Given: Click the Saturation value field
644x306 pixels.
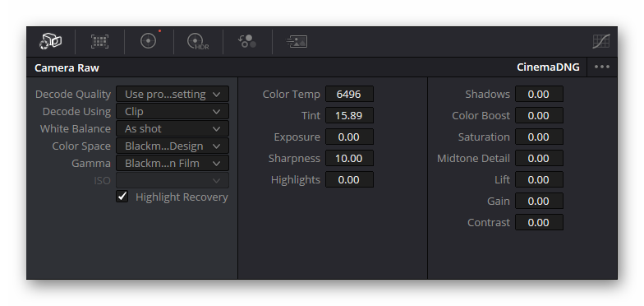Looking at the screenshot, I should point(539,137).
